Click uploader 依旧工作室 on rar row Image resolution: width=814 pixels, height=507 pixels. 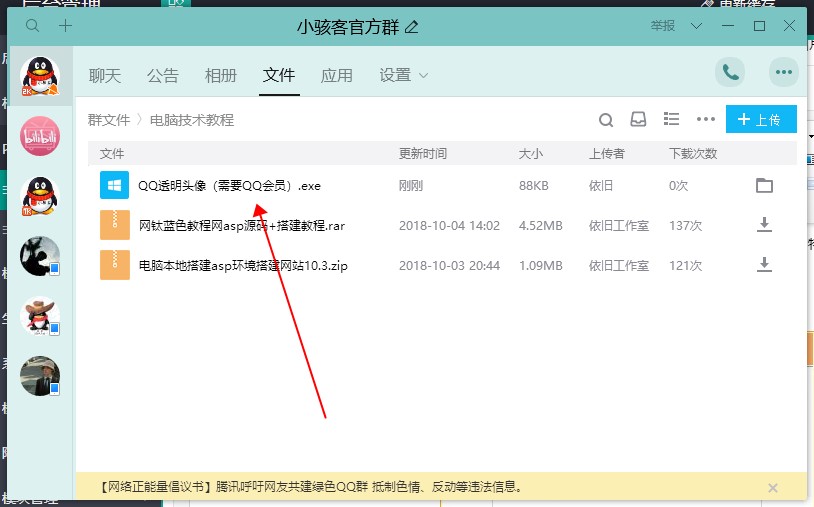pos(618,226)
